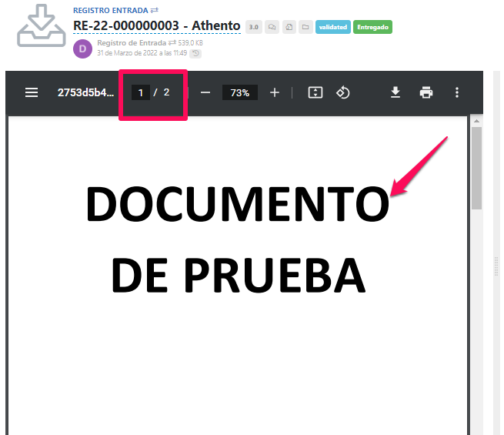Click the blue validated status tag
504x435 pixels.
tap(332, 27)
